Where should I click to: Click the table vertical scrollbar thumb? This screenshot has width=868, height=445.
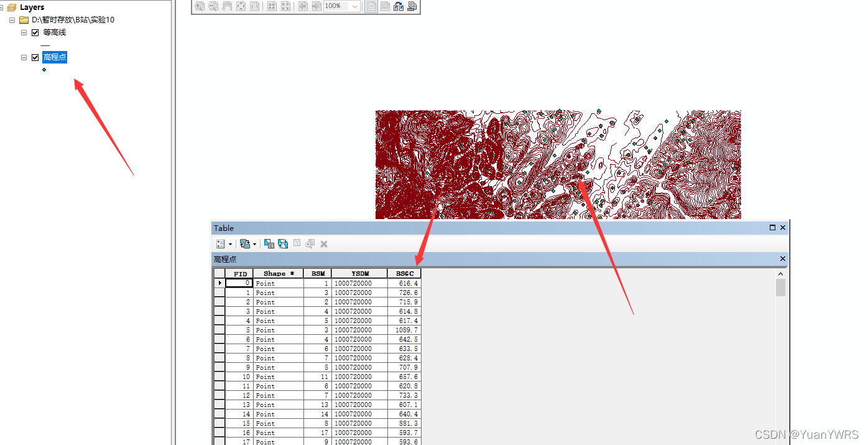pos(781,288)
